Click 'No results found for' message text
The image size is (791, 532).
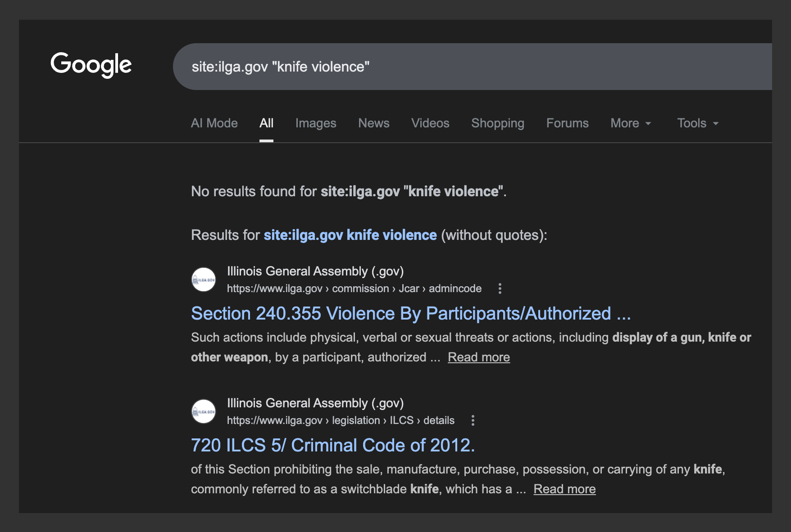click(x=349, y=191)
